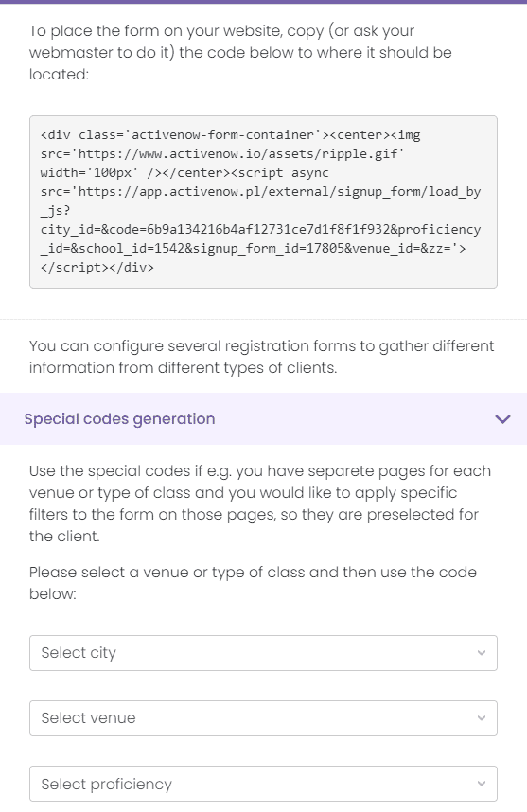The image size is (527, 812).
Task: Click inside the embed code box
Action: point(263,202)
